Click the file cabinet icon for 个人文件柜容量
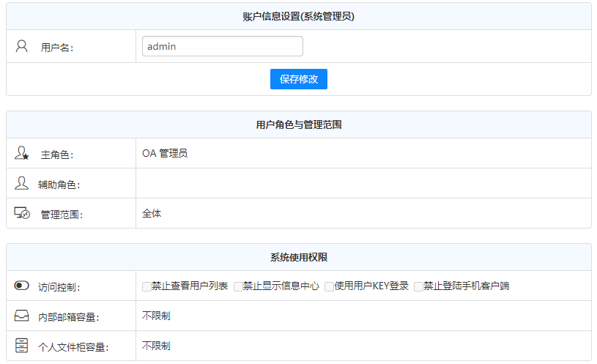The image size is (597, 364). coord(22,346)
